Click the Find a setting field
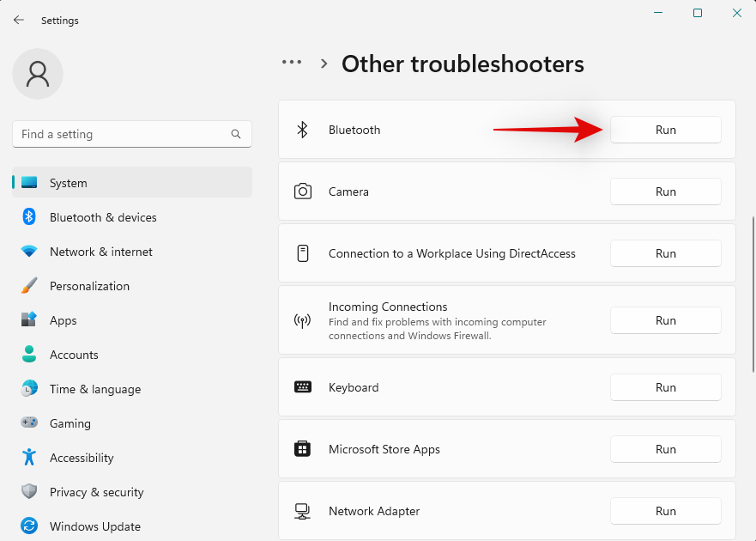This screenshot has height=541, width=756. pyautogui.click(x=132, y=134)
